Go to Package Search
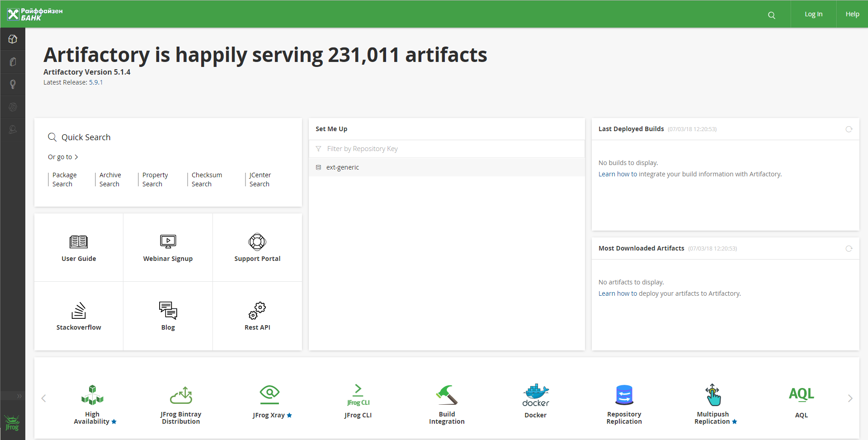The width and height of the screenshot is (868, 440). [x=64, y=180]
